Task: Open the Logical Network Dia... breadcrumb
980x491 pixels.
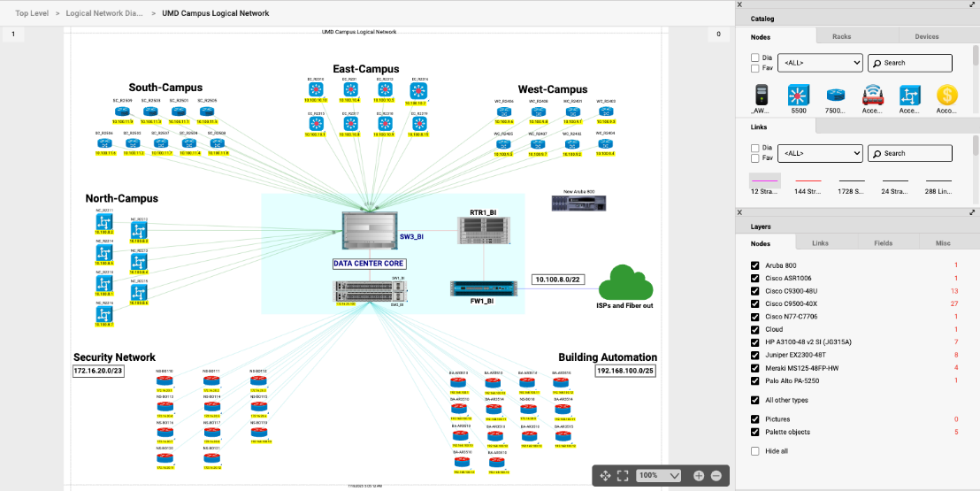Action: click(x=103, y=13)
